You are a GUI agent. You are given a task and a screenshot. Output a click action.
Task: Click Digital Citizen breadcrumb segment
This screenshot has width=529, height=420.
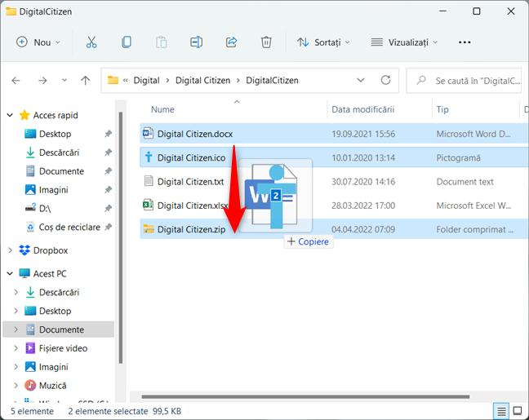pos(202,81)
